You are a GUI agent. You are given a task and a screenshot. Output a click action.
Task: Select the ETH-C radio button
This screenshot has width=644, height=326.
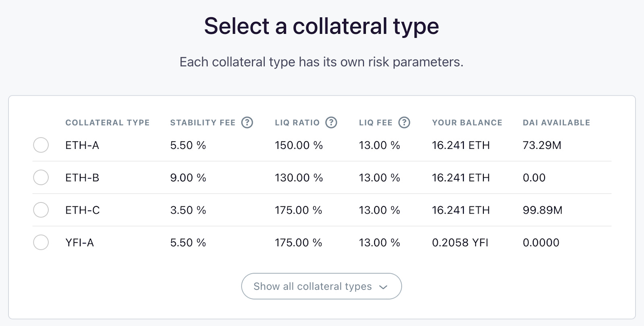tap(41, 210)
